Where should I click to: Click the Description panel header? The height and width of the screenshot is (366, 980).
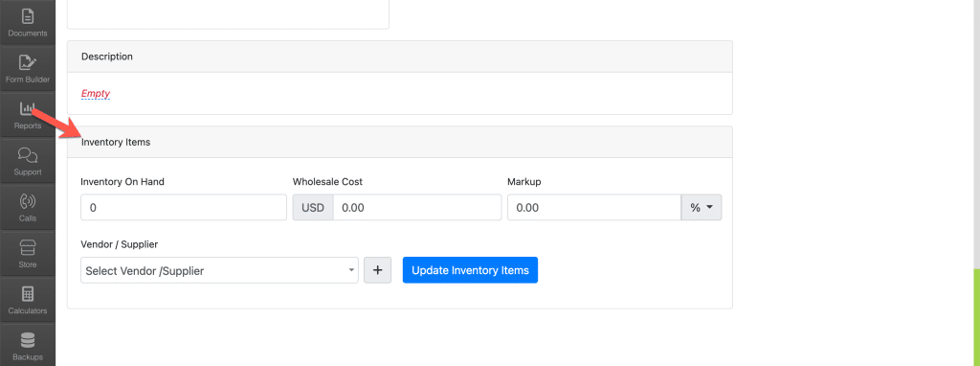[x=399, y=57]
